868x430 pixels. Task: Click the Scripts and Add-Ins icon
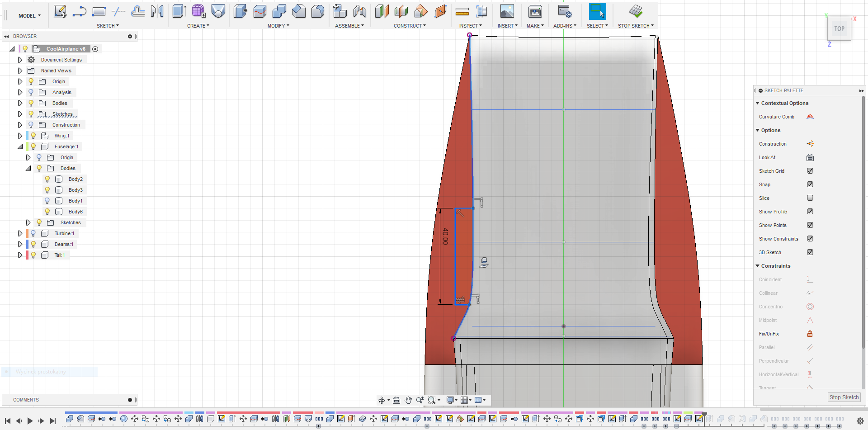coord(565,11)
